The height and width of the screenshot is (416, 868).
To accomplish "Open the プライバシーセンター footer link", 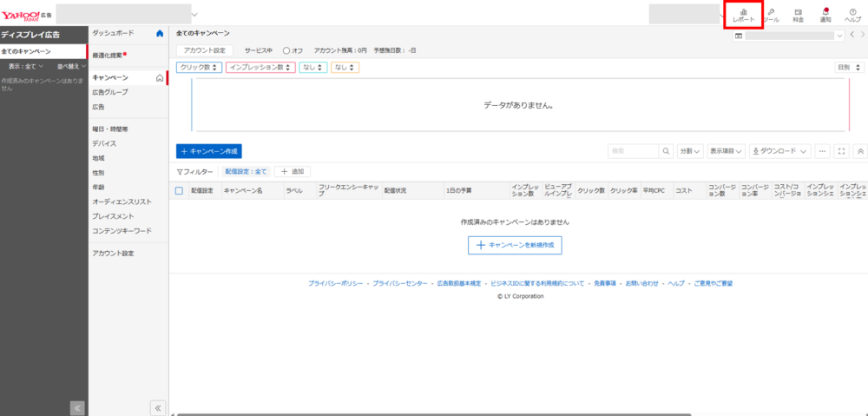I will point(399,284).
